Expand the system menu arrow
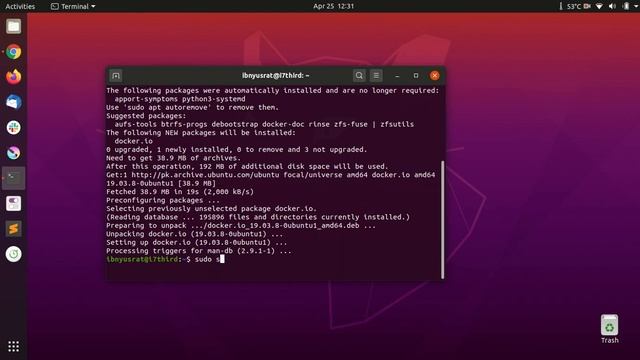This screenshot has width=640, height=360. point(636,6)
